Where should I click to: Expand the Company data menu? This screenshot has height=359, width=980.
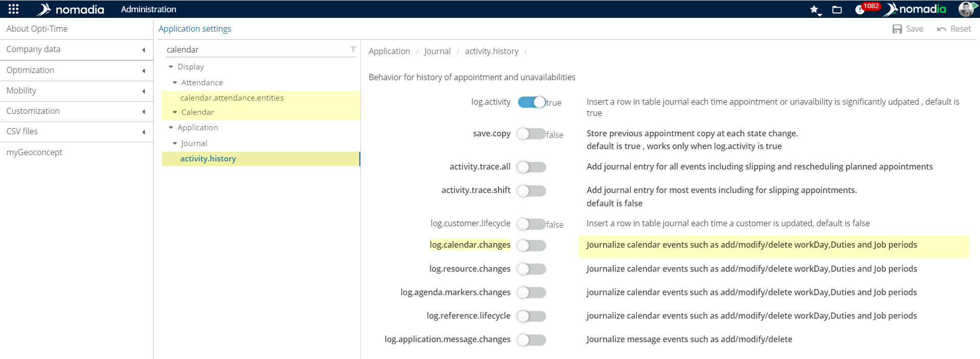pos(77,50)
